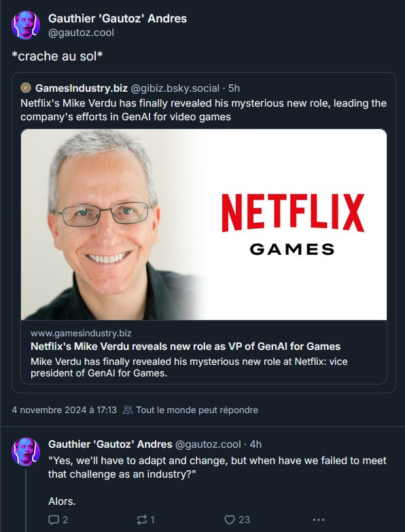405x532 pixels.
Task: Click 'Tout le monde peut répondre' reply setting
Action: 197,410
